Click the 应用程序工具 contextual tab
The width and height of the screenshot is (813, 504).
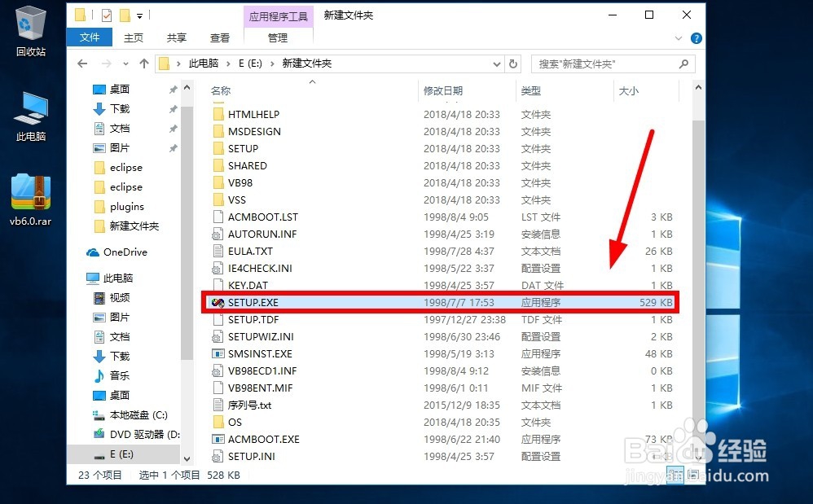point(278,16)
